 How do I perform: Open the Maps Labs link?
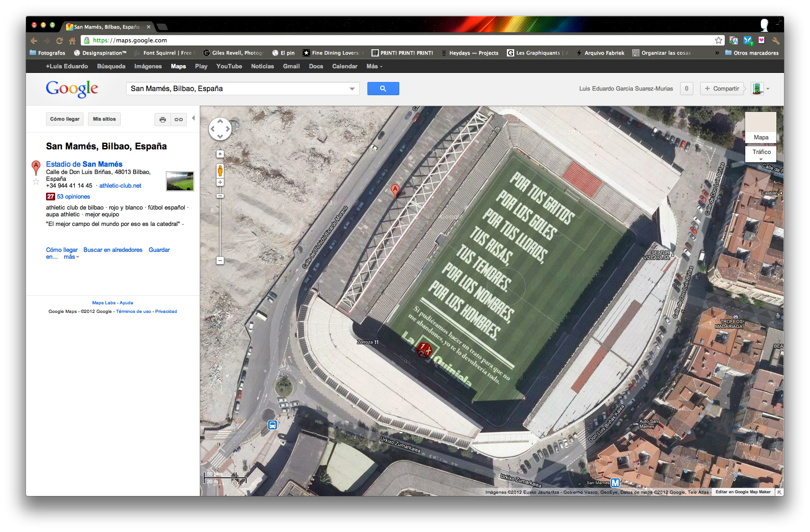click(x=104, y=303)
